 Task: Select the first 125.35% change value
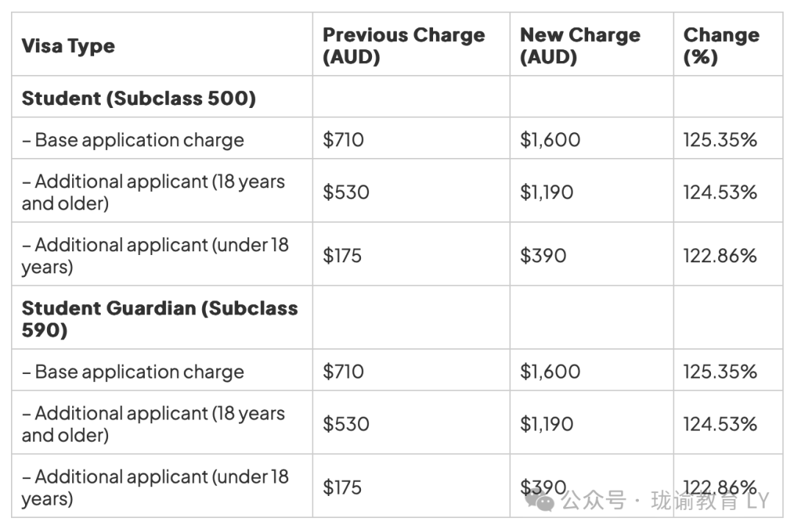[x=720, y=140]
